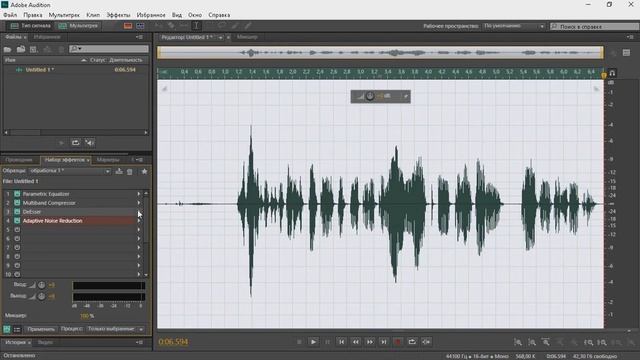This screenshot has height=360, width=640.
Task: Move playhead to previous marker button
Action: [x=342, y=342]
